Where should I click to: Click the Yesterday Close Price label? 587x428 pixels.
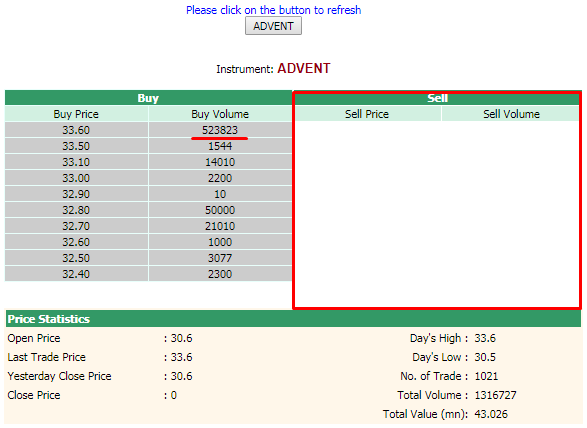click(60, 376)
